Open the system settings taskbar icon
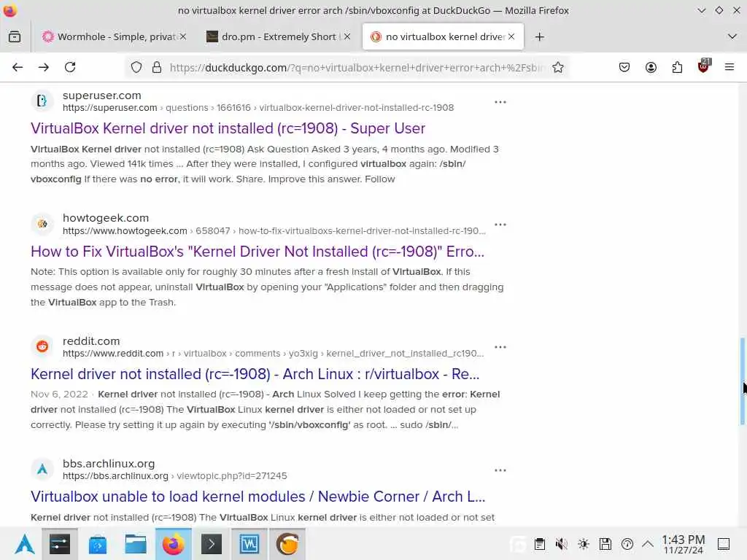The height and width of the screenshot is (560, 747). (60, 544)
